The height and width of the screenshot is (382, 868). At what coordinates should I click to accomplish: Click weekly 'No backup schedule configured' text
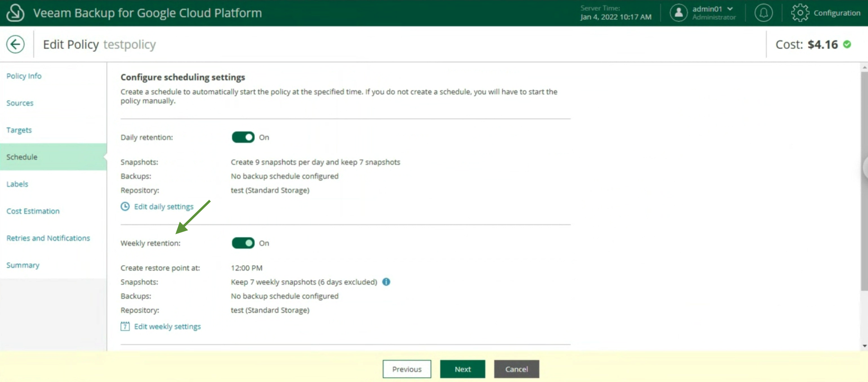click(285, 296)
